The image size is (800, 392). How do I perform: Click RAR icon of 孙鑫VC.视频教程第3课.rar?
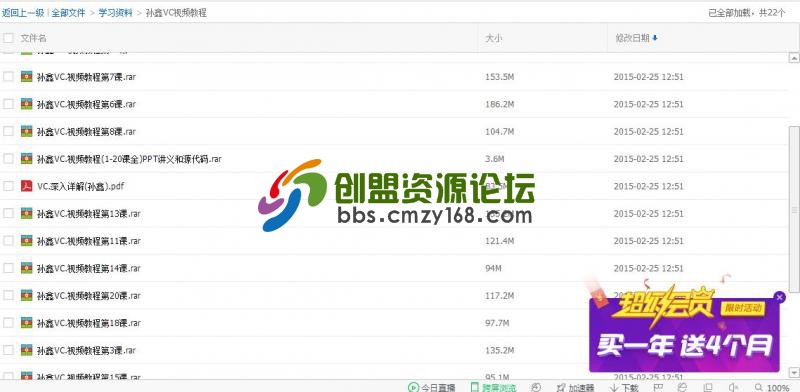(27, 350)
